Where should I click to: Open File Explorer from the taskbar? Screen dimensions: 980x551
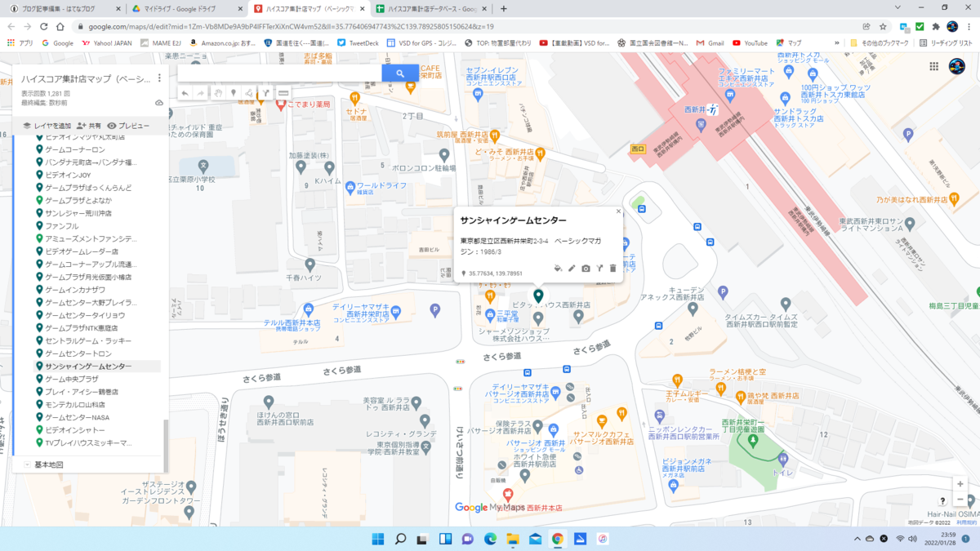[513, 539]
